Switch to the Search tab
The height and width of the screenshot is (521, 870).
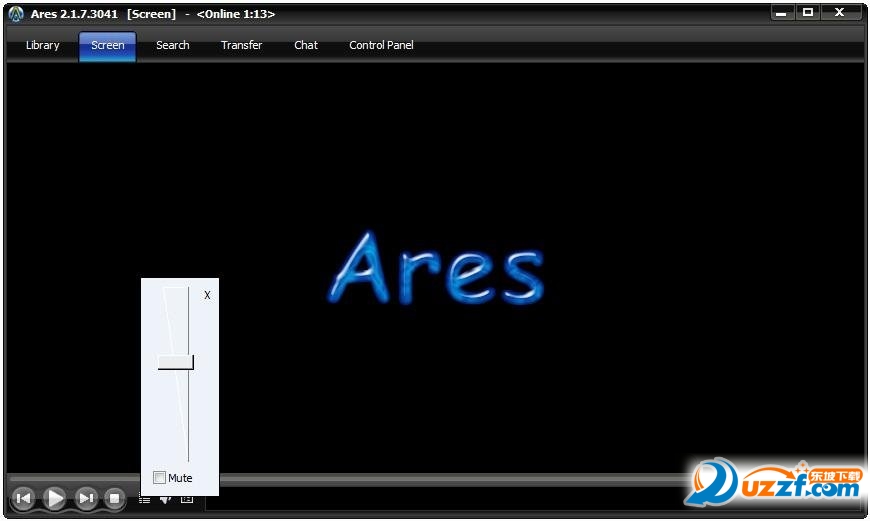click(173, 45)
